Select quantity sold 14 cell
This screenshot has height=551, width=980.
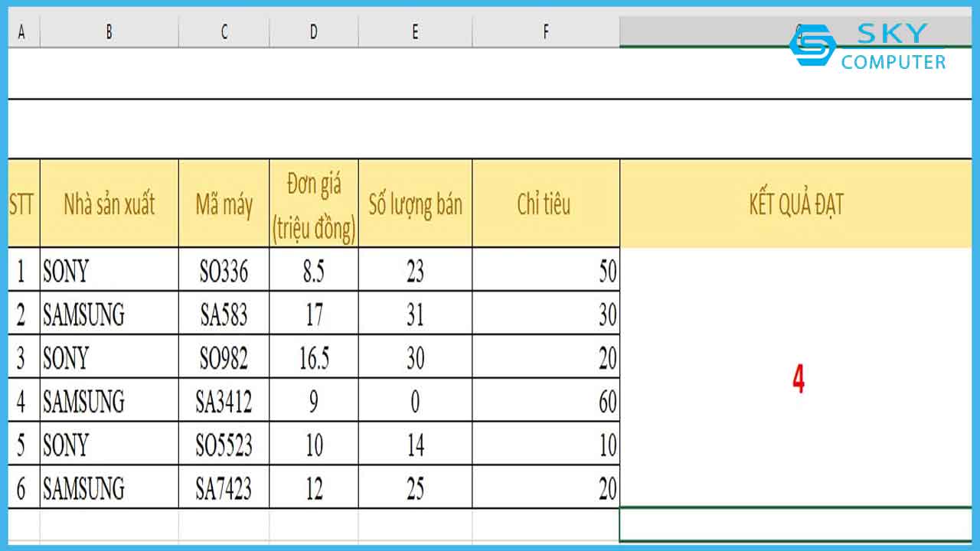click(416, 444)
